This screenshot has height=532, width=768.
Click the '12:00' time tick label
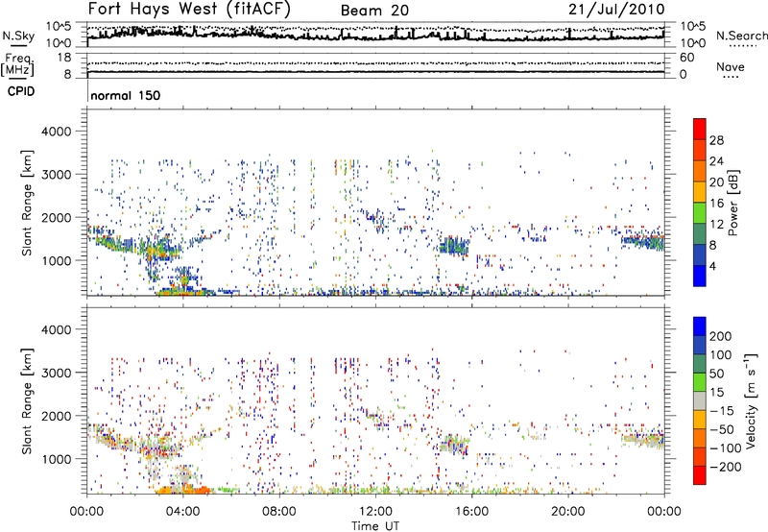pos(375,511)
